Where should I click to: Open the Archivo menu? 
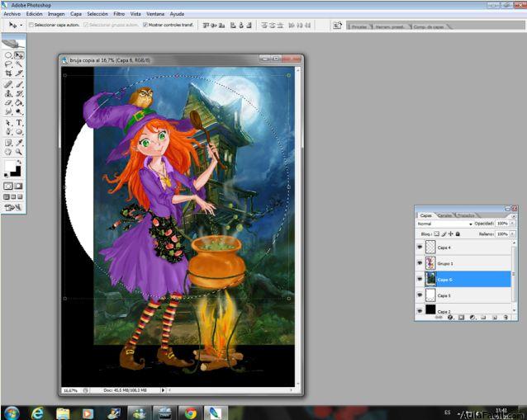click(12, 14)
